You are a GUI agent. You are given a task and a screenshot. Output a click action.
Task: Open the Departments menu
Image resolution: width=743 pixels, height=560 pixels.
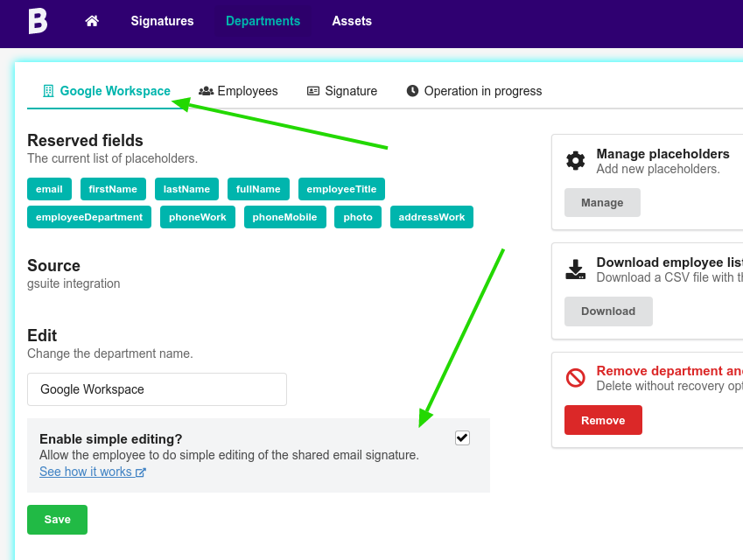pos(263,21)
